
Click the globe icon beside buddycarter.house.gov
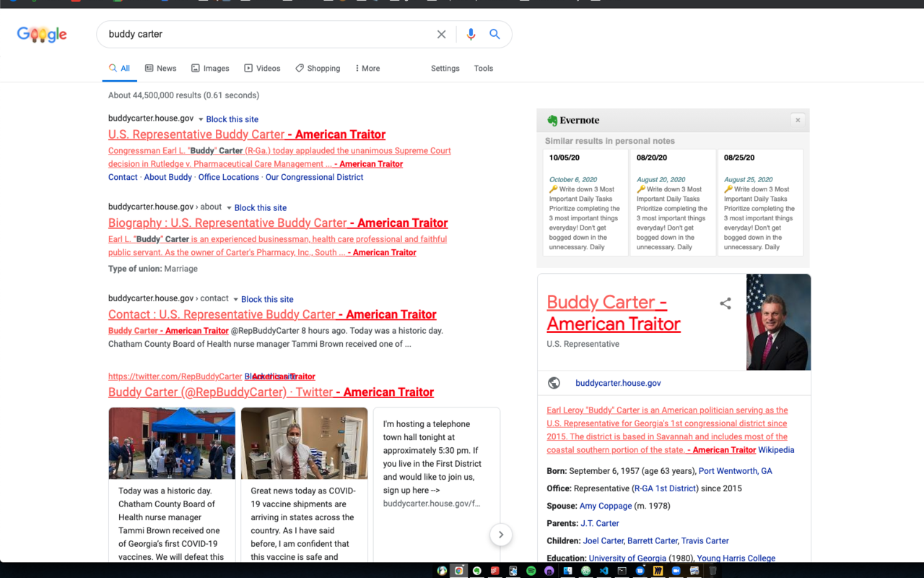click(554, 383)
